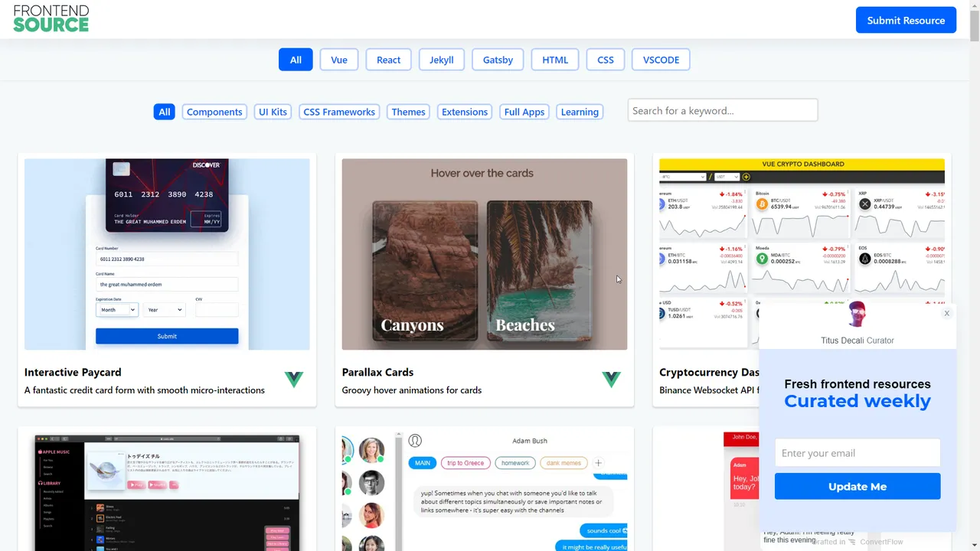Click the Cryptocurrency Das… card title

[x=709, y=373]
